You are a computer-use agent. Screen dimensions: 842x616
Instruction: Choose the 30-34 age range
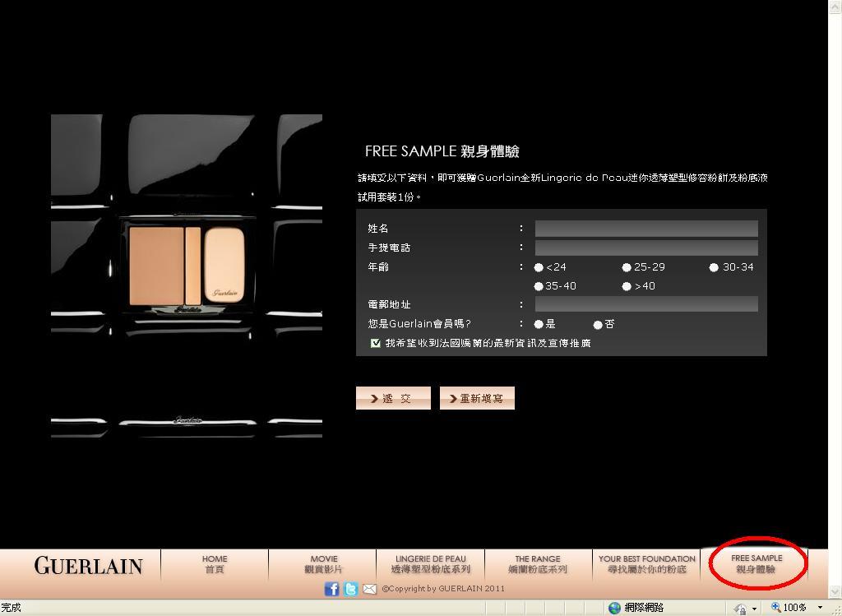[714, 267]
